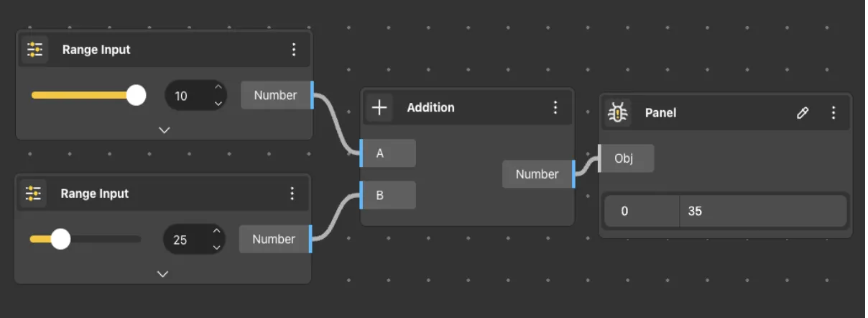The image size is (868, 318).
Task: Expand the top Range Input chevron
Action: coord(165,130)
